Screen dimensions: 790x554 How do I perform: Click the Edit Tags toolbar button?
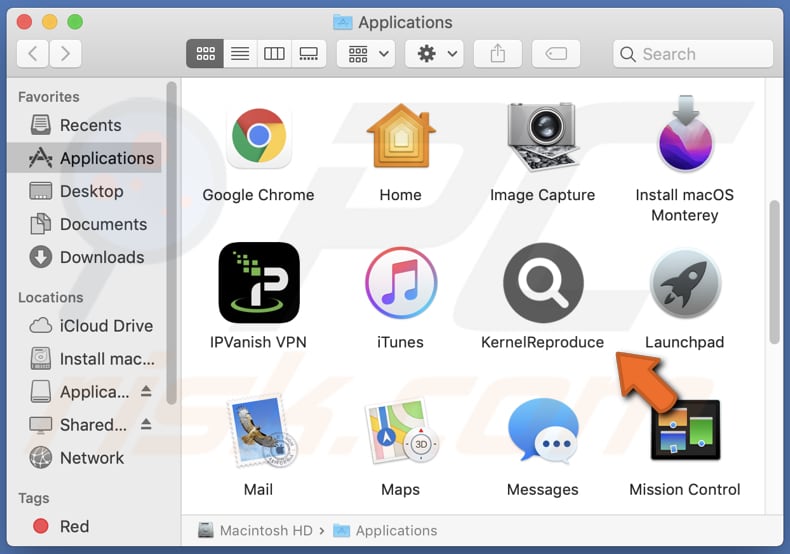pyautogui.click(x=556, y=53)
